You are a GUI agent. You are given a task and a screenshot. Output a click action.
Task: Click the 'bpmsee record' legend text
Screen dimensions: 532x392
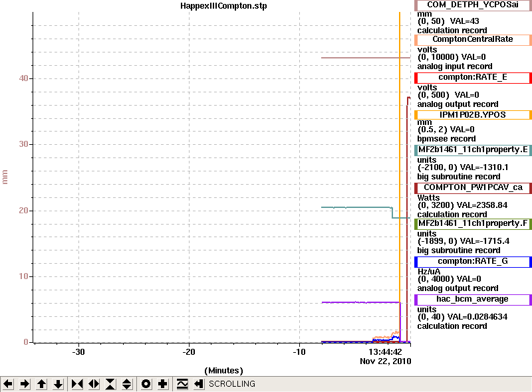coord(446,139)
